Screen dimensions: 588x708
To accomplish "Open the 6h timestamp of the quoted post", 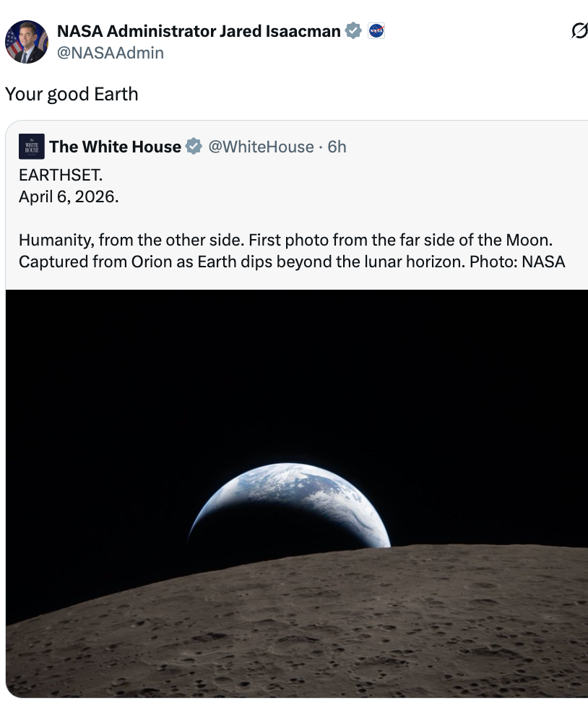I will tap(337, 146).
